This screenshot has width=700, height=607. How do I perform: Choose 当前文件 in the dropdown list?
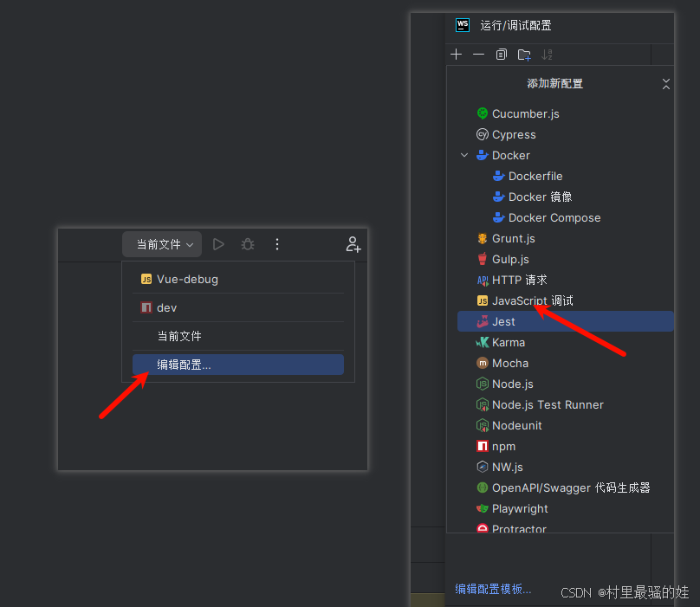click(x=238, y=336)
